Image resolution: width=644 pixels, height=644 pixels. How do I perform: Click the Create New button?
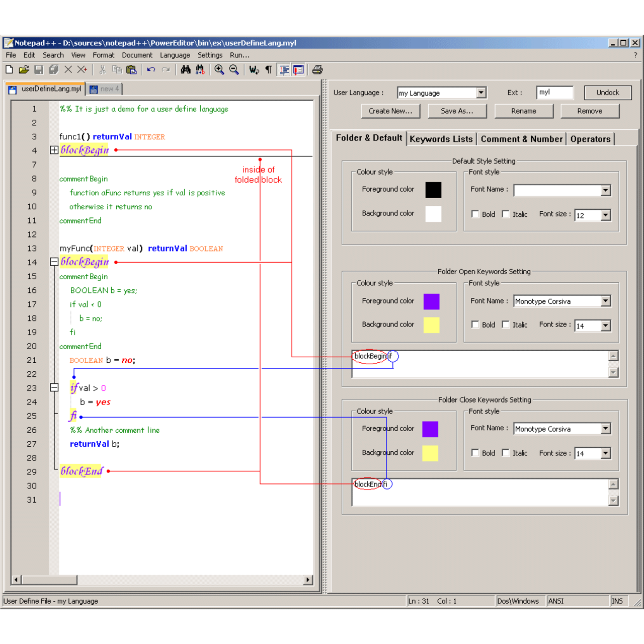tap(391, 111)
